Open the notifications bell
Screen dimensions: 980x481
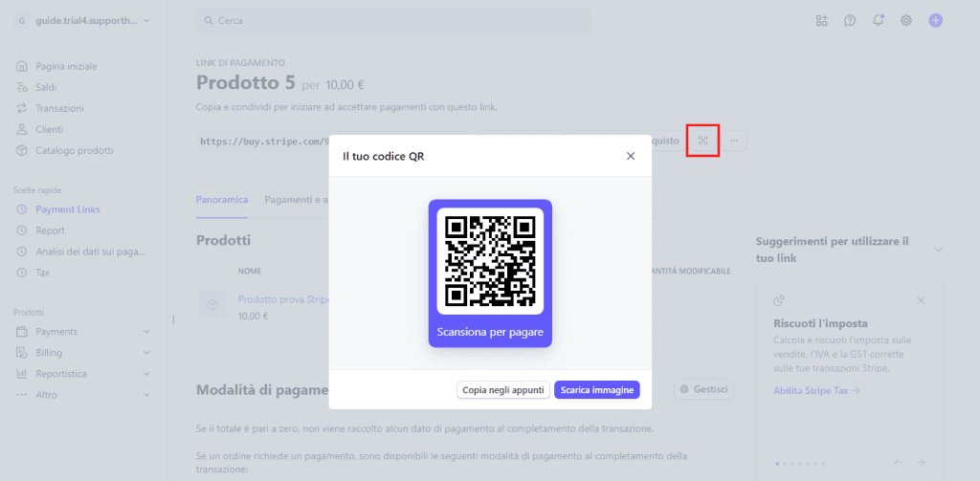[x=879, y=21]
